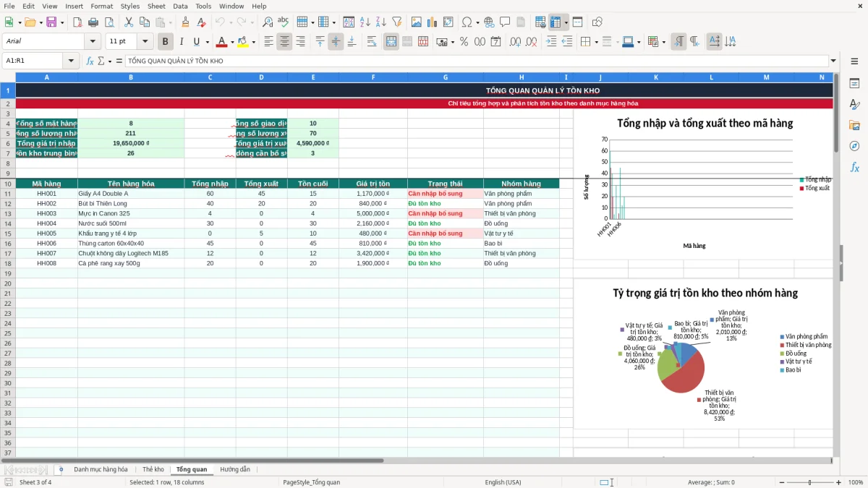Open the font size dropdown
Screen dimensions: 868x488
point(145,42)
